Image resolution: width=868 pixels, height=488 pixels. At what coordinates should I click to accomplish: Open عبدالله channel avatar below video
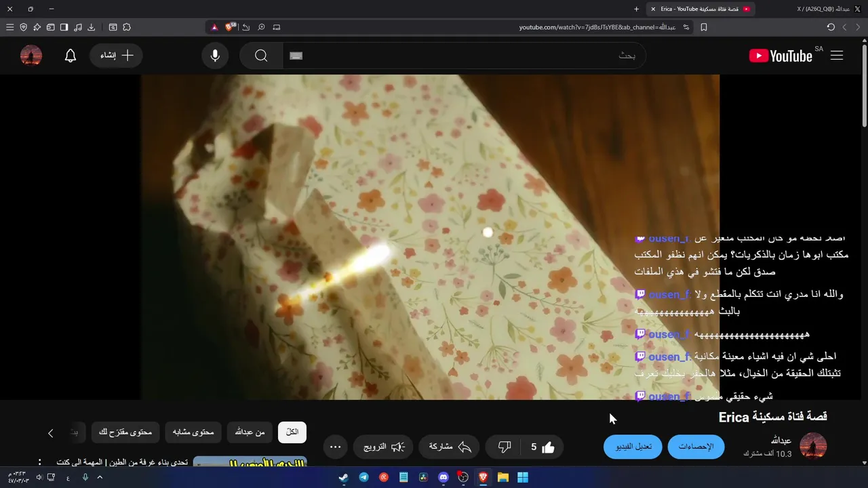[x=813, y=447]
